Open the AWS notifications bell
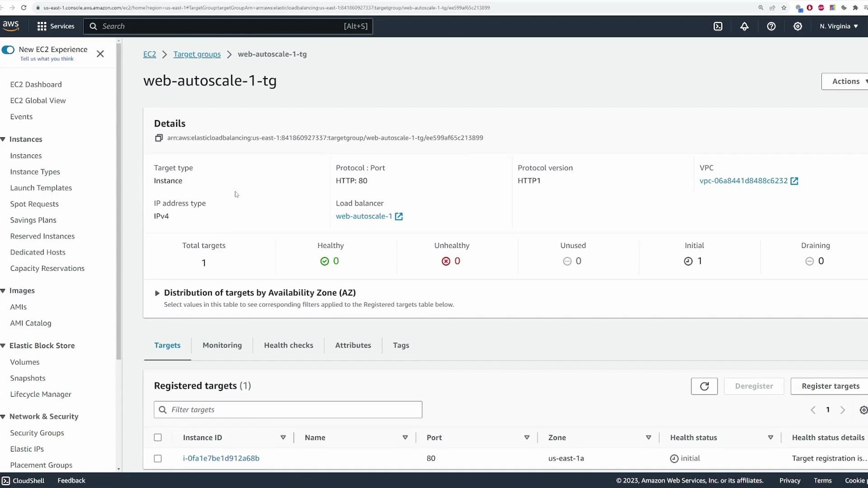868x488 pixels. pyautogui.click(x=744, y=26)
